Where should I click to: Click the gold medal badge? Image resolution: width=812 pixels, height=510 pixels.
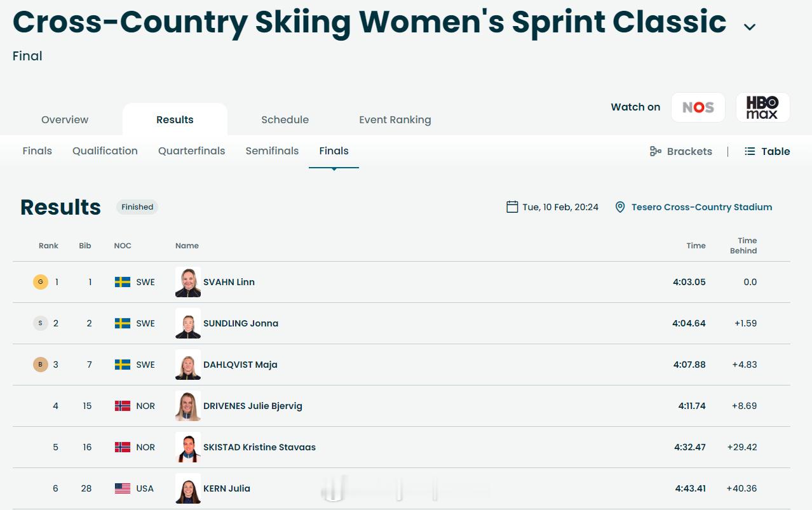click(41, 282)
